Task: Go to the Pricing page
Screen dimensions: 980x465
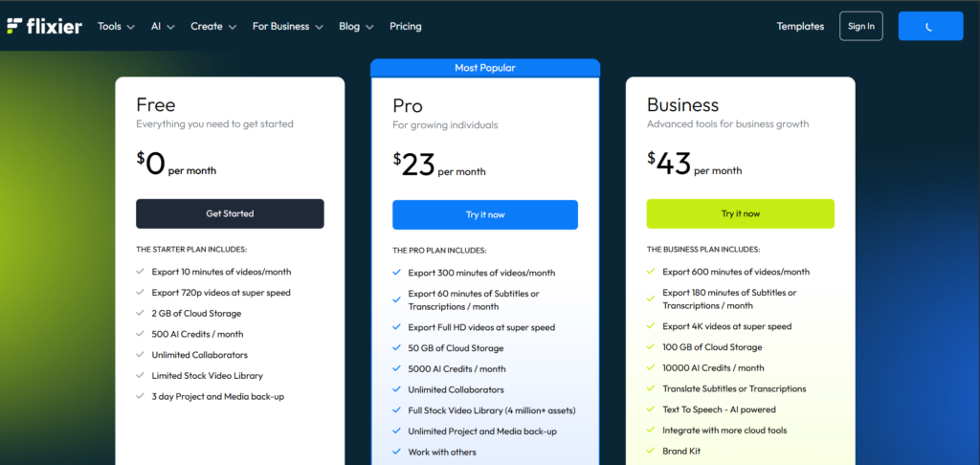Action: point(406,26)
